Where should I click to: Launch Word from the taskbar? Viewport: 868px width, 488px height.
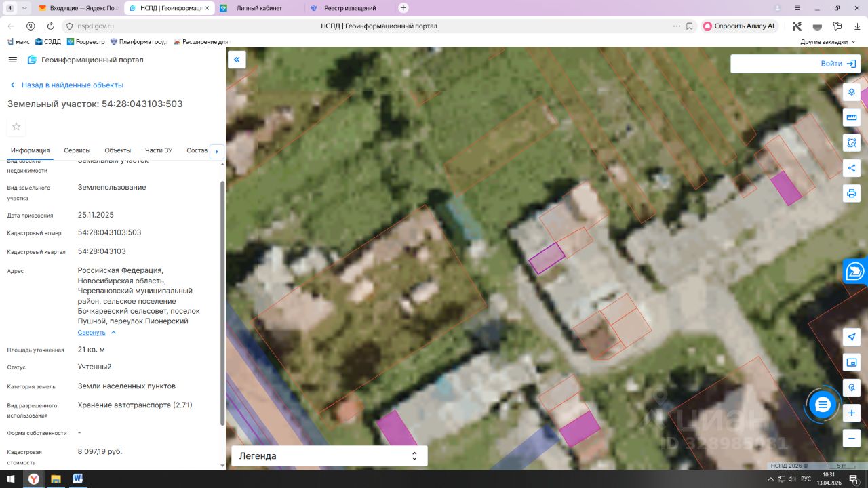[x=77, y=479]
